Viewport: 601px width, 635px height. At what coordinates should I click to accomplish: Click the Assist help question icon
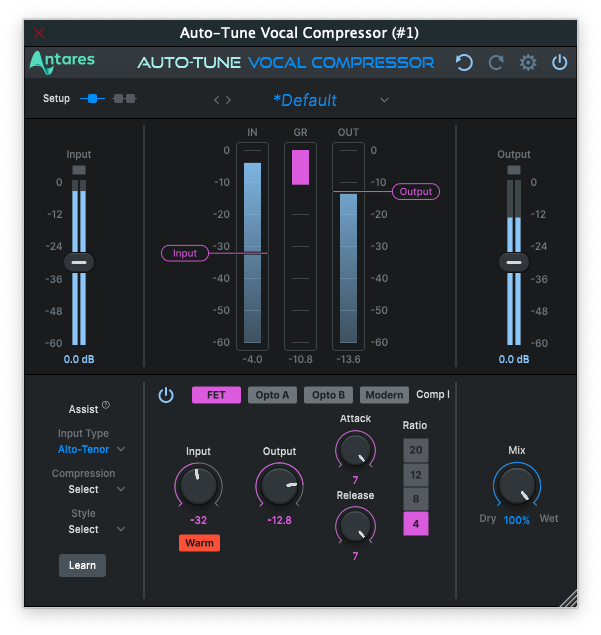(106, 405)
